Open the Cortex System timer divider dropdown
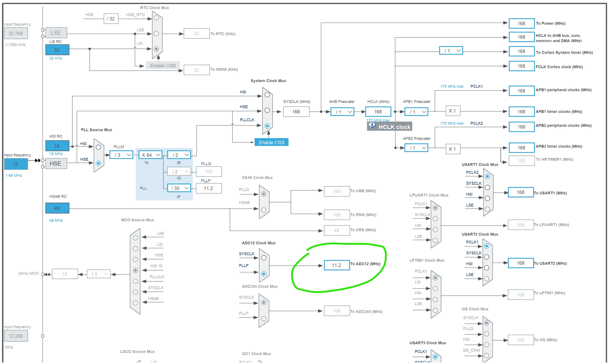The image size is (614, 364). tap(451, 51)
